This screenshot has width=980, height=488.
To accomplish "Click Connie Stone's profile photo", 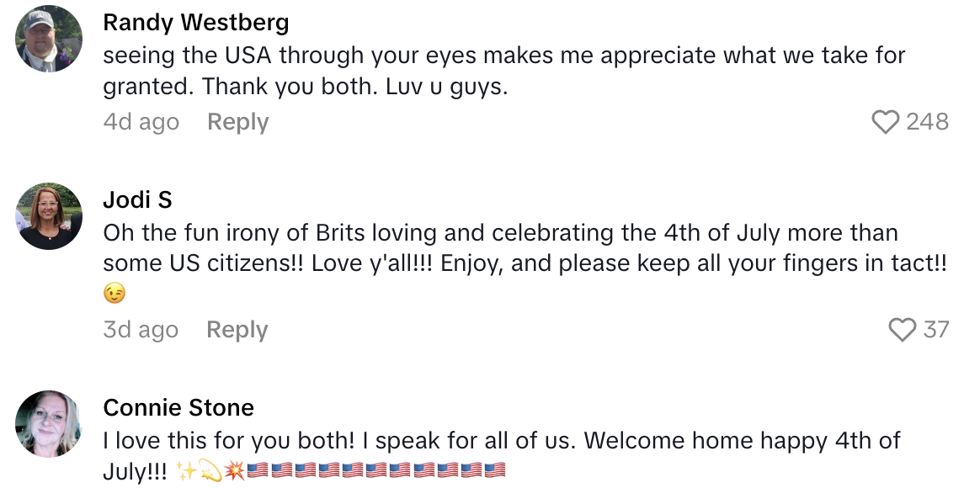I will pyautogui.click(x=49, y=424).
